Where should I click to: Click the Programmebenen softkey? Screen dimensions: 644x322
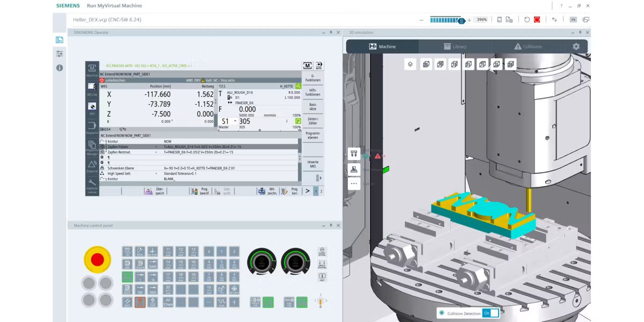(313, 135)
